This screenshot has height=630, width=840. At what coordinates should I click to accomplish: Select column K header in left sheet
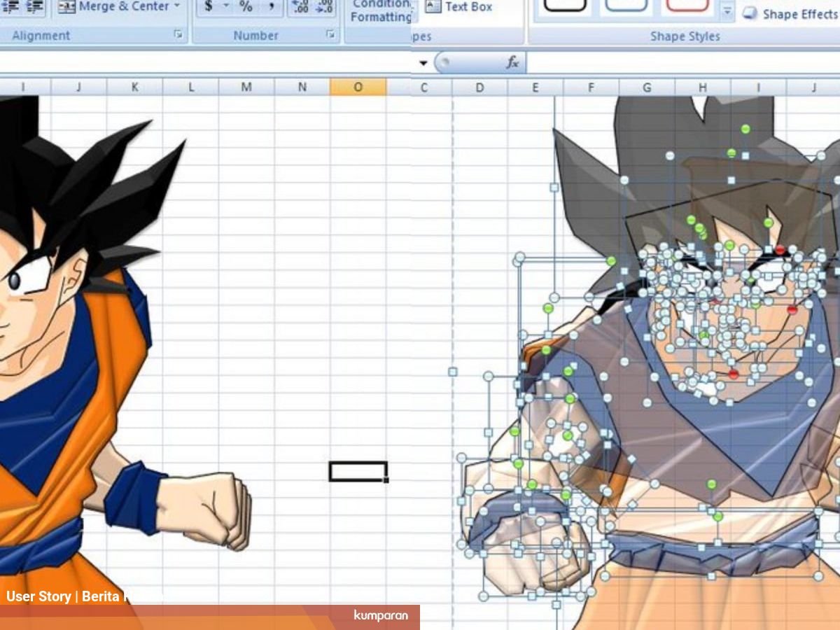[x=134, y=87]
